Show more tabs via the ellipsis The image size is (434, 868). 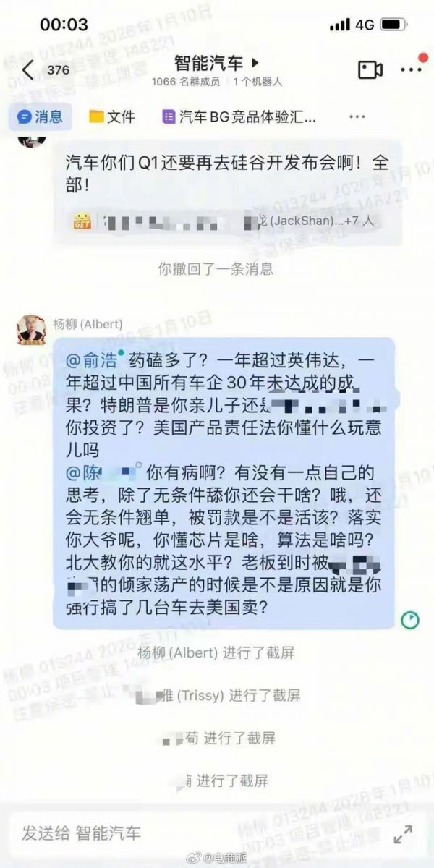point(357,116)
